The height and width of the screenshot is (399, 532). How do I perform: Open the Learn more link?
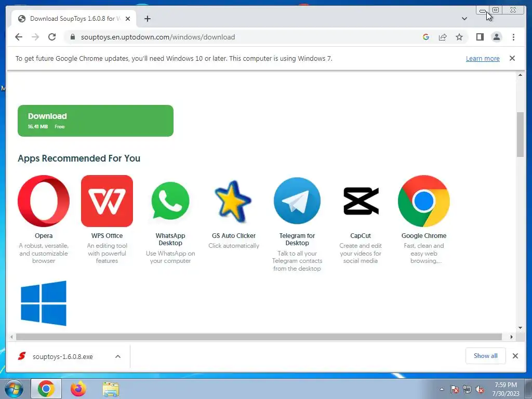[x=483, y=58]
